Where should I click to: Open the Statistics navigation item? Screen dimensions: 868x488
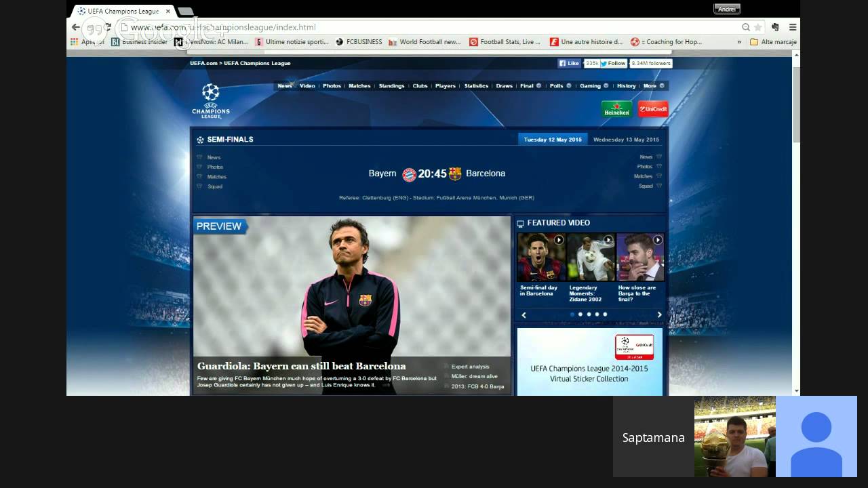[476, 86]
